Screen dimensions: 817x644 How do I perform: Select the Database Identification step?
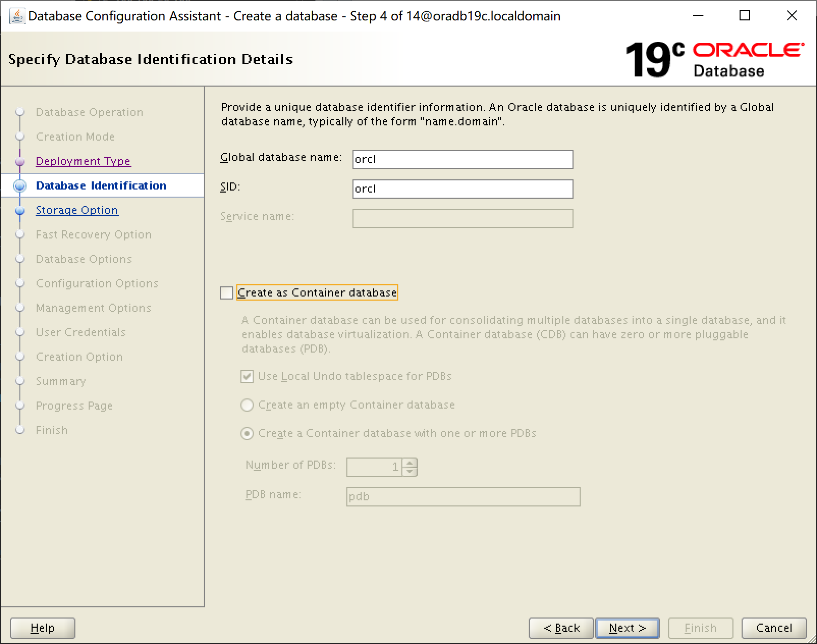coord(101,185)
